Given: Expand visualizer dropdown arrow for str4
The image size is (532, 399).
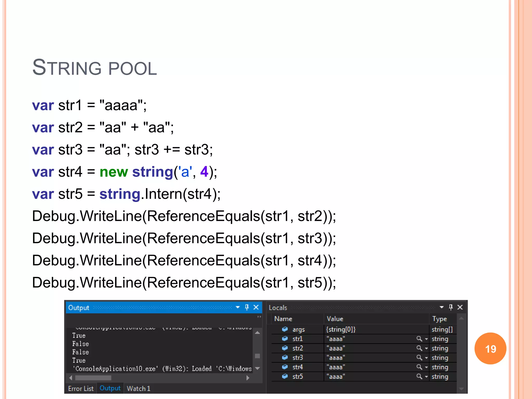Looking at the screenshot, I should point(426,367).
